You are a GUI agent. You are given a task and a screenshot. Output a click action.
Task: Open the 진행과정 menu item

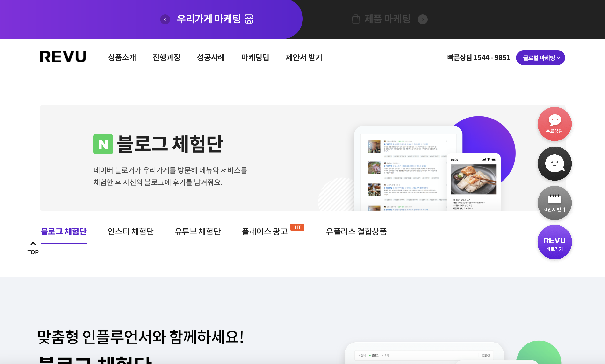click(x=166, y=57)
